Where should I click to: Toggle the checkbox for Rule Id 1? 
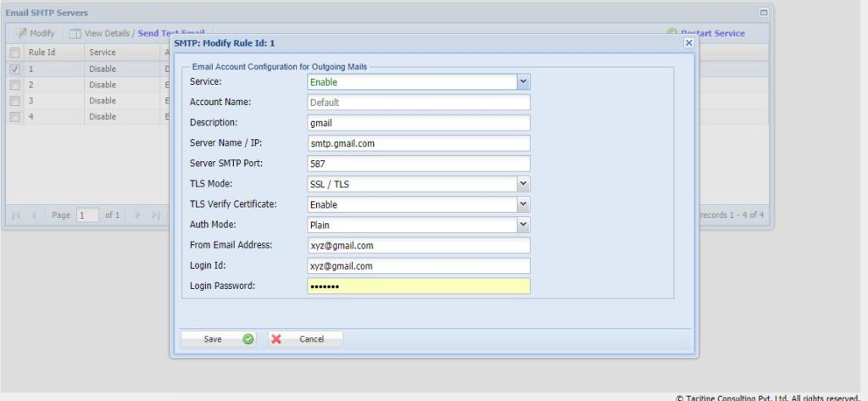(x=14, y=69)
